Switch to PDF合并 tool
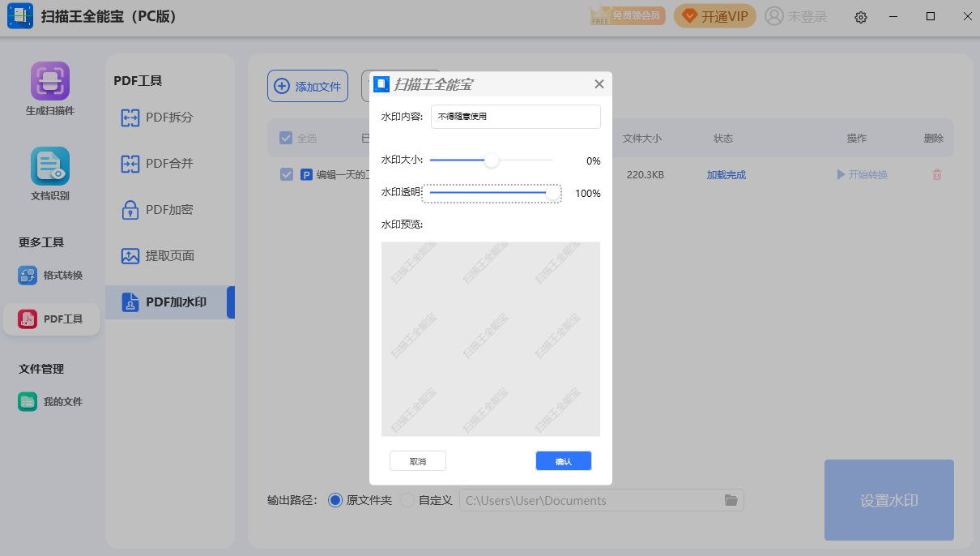The height and width of the screenshot is (556, 980). [x=157, y=164]
